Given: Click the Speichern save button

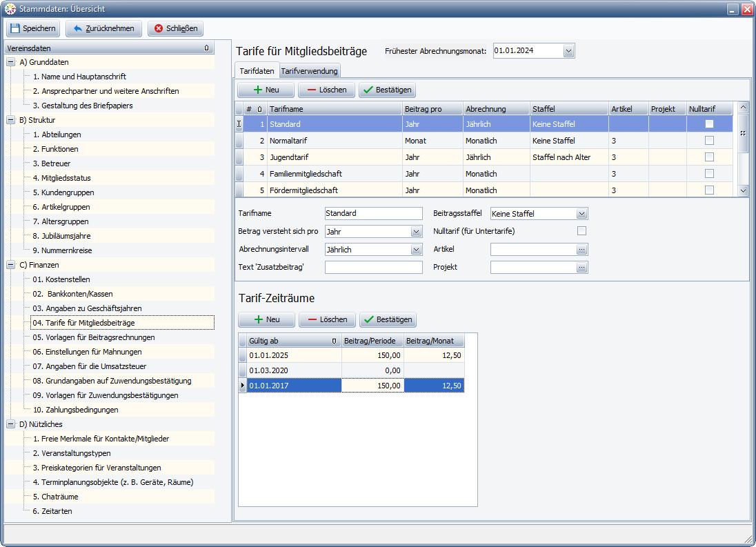Looking at the screenshot, I should coord(33,28).
